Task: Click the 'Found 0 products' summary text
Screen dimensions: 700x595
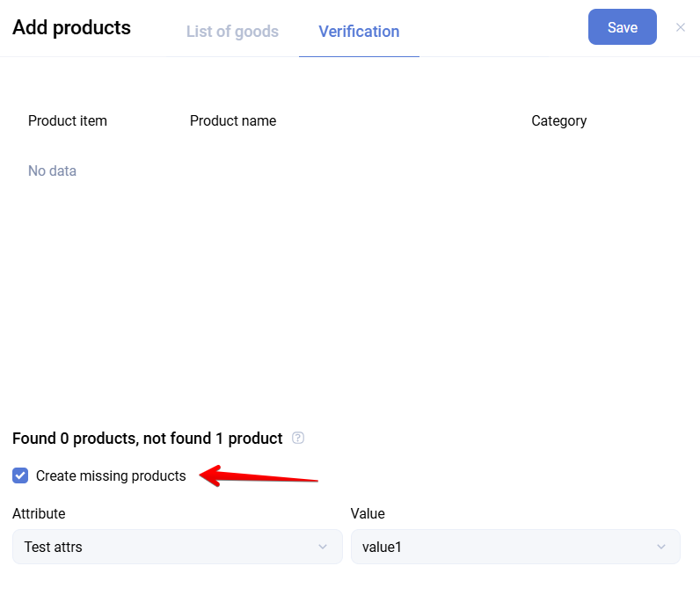Action: (147, 438)
